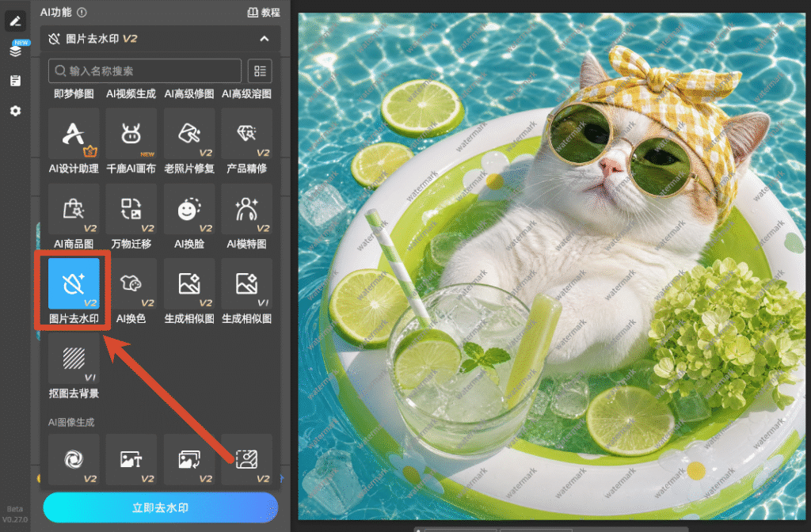This screenshot has width=811, height=532.
Task: Select the 万物迁移 tool
Action: click(131, 209)
